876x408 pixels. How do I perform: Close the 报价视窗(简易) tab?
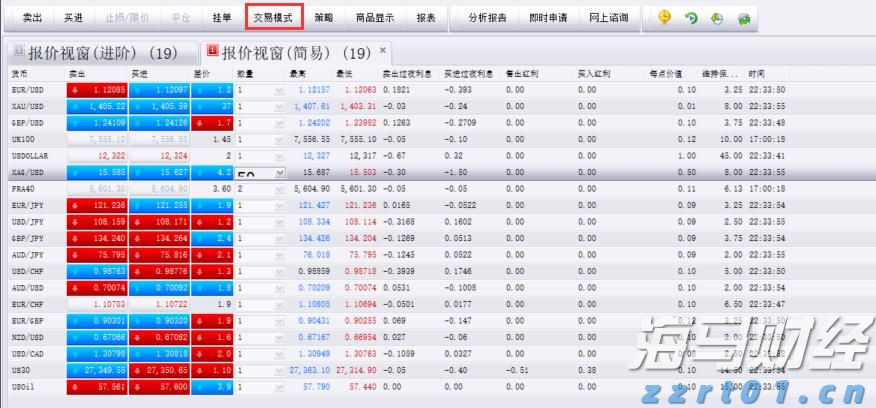pos(382,50)
